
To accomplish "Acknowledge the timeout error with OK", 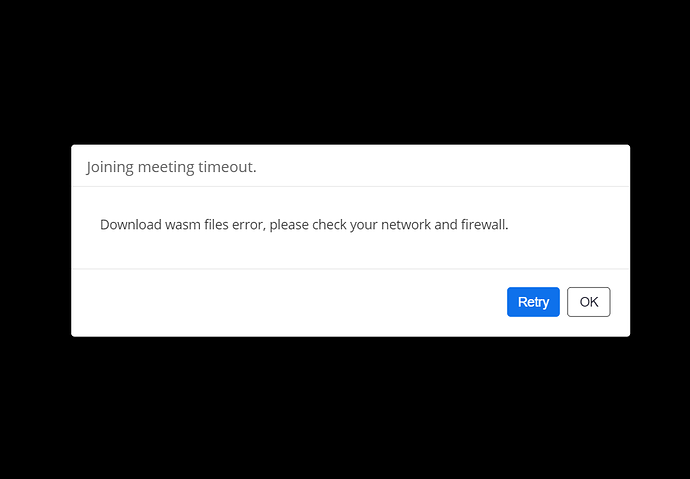I will click(x=588, y=302).
